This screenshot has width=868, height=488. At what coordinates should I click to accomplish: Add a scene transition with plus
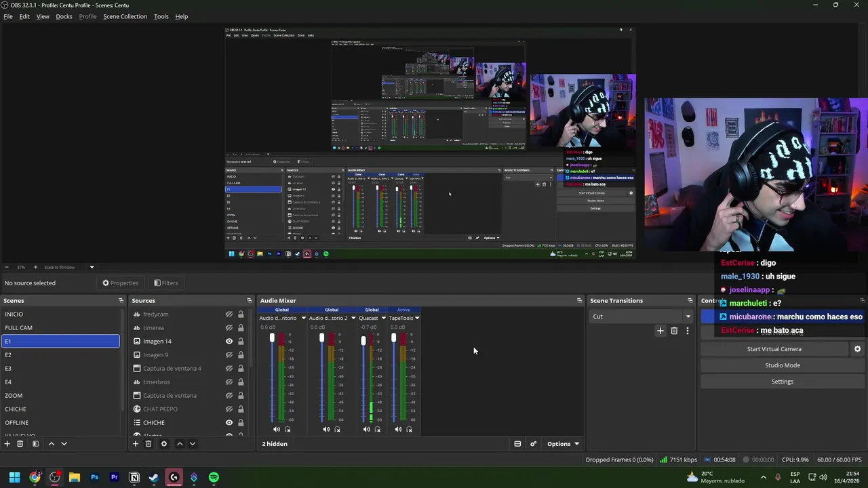coord(660,331)
